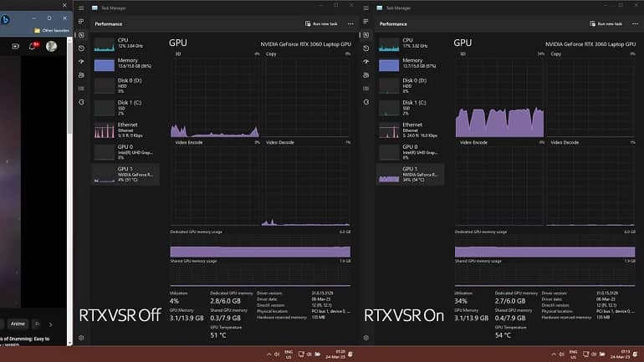Select GPU 0 Intel UHD in the RTX VSR Off list

coord(125,152)
